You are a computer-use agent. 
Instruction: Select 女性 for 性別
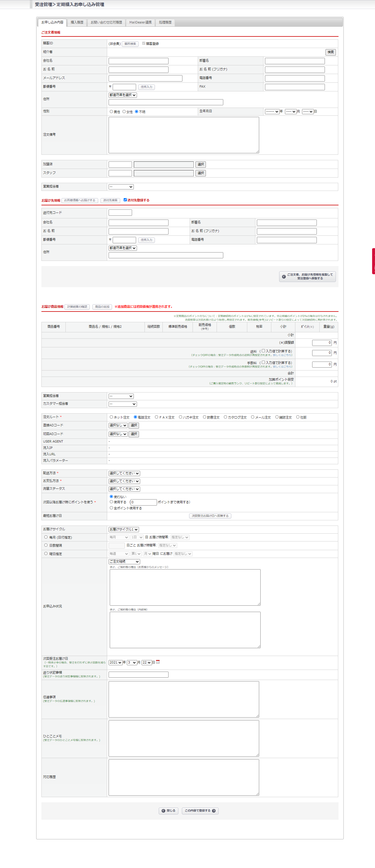pos(124,112)
